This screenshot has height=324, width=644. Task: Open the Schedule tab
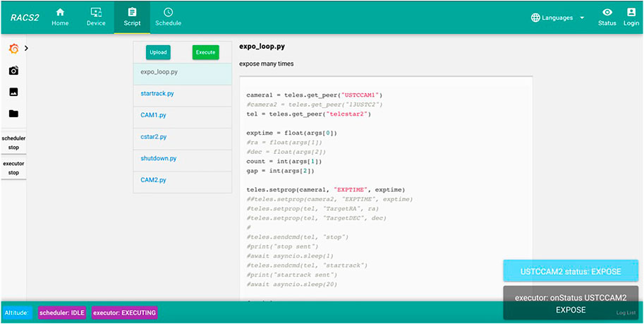(x=168, y=17)
